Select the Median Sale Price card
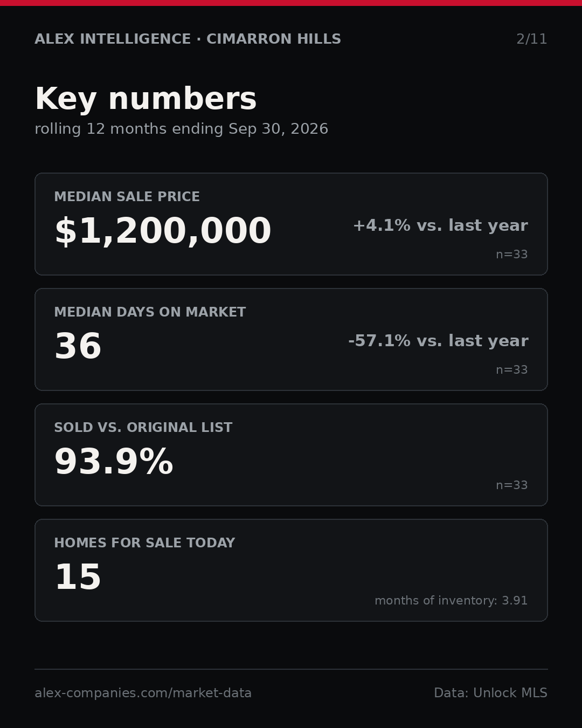 pyautogui.click(x=291, y=224)
